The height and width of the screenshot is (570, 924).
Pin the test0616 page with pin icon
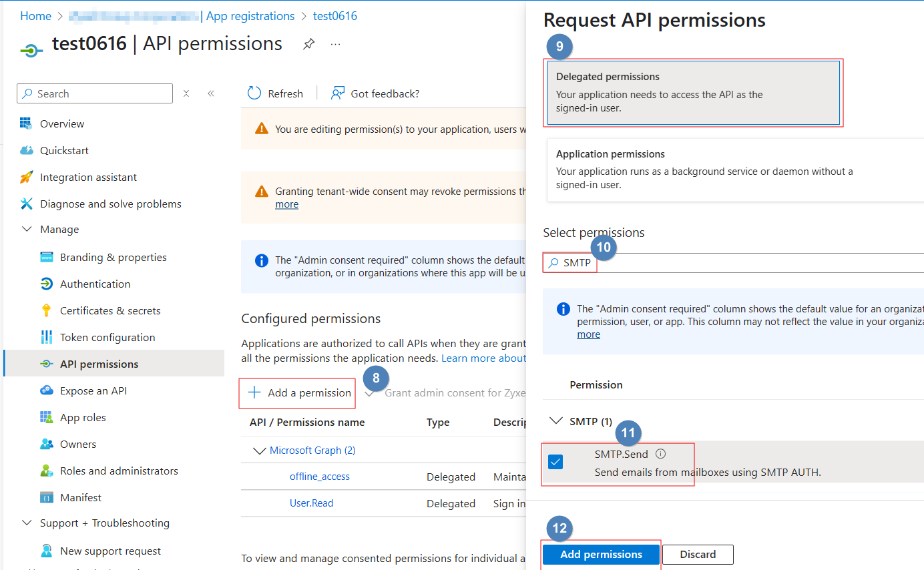[308, 44]
